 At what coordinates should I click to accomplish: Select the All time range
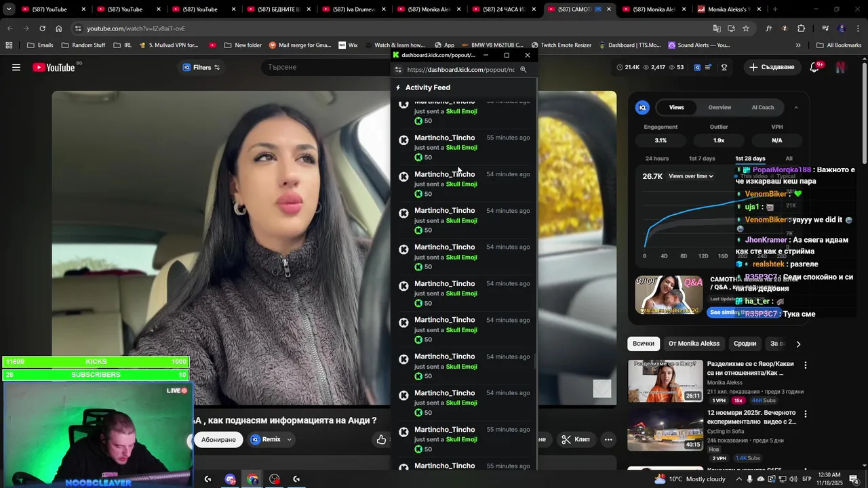pos(789,159)
